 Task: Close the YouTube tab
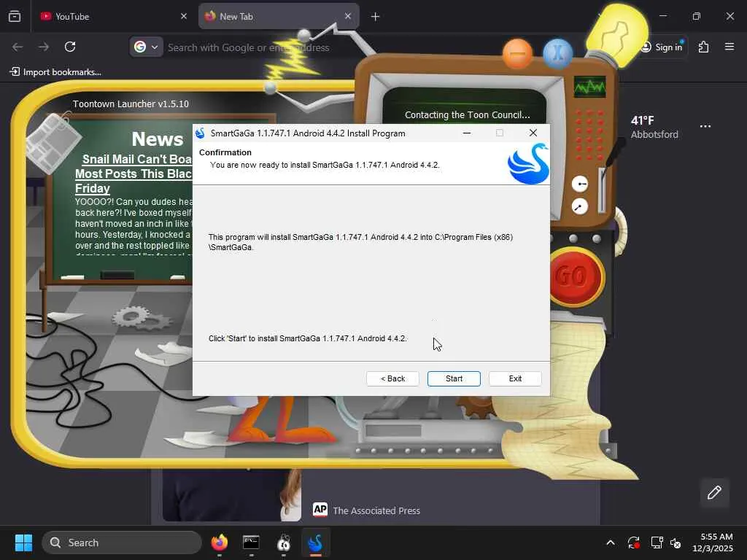(183, 17)
